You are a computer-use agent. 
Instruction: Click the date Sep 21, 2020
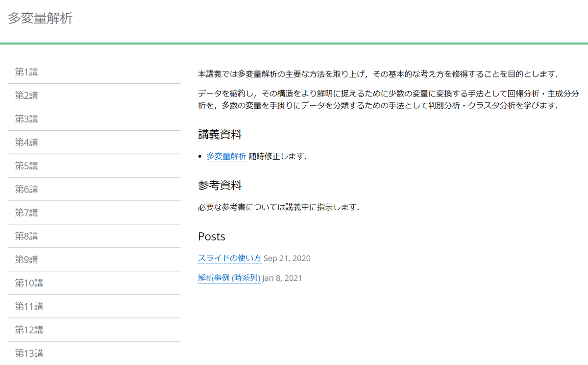[287, 258]
